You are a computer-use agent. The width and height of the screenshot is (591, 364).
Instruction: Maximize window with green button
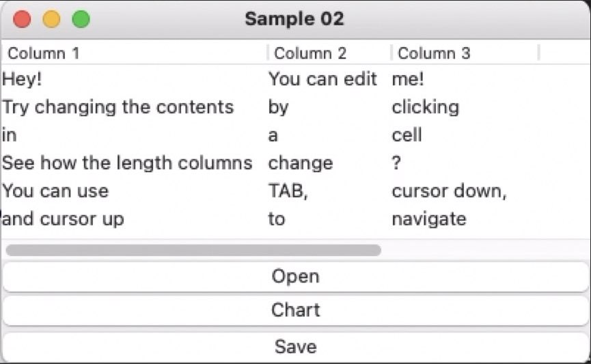click(81, 19)
